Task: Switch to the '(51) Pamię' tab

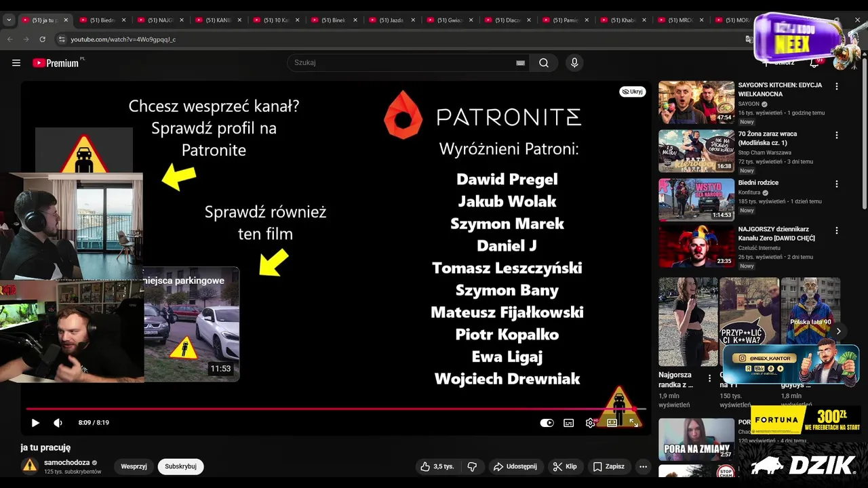Action: pyautogui.click(x=565, y=20)
